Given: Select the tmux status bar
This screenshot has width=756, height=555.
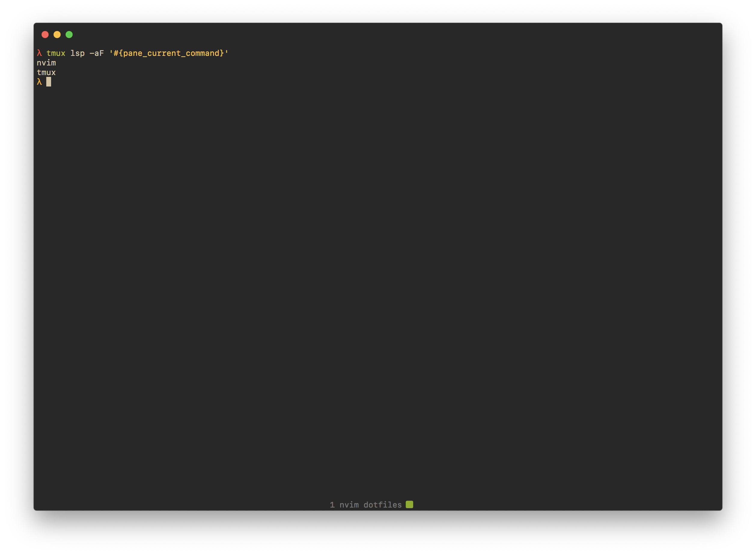Looking at the screenshot, I should click(x=370, y=504).
